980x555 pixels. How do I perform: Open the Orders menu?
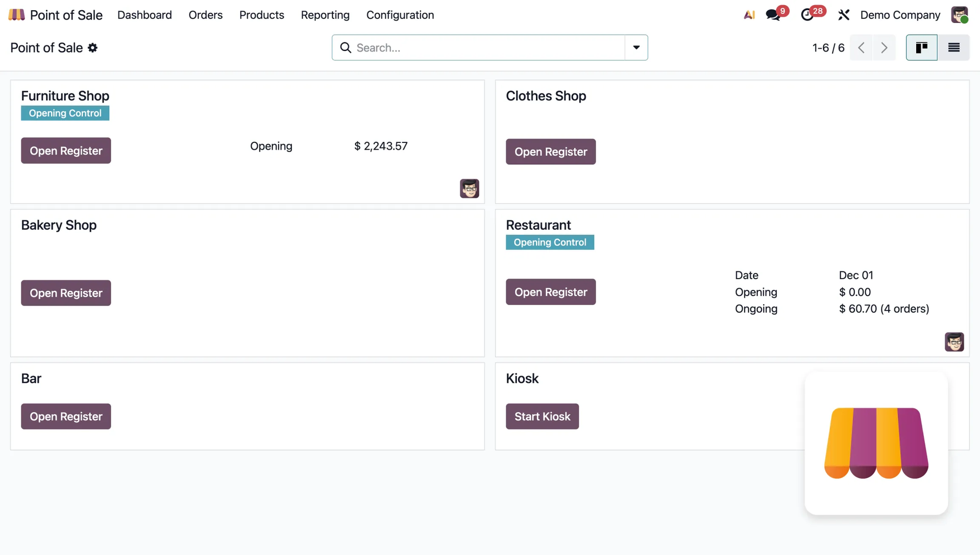tap(206, 15)
